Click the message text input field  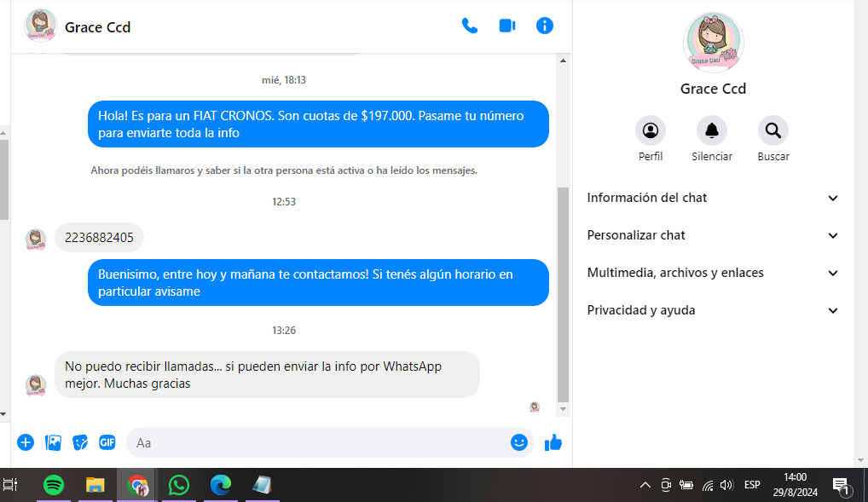tap(320, 443)
